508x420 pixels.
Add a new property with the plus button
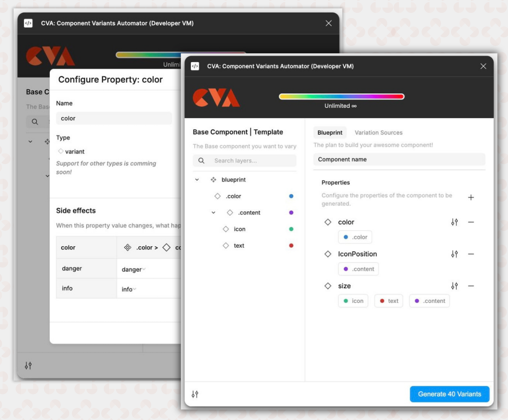(x=471, y=197)
